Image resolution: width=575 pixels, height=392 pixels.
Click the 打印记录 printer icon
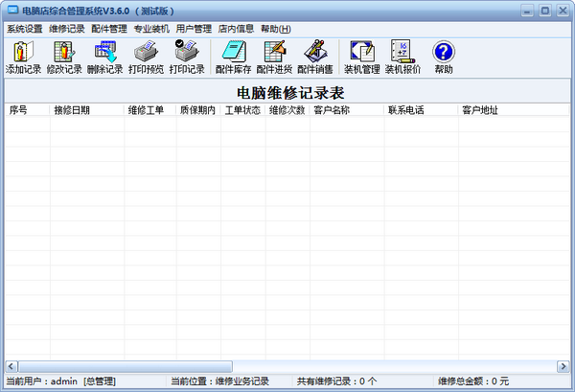(187, 57)
